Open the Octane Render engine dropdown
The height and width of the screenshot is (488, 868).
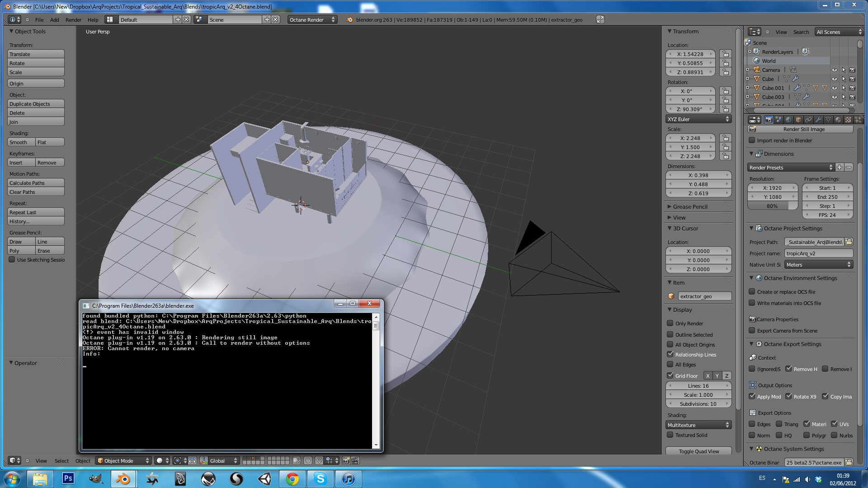pyautogui.click(x=312, y=19)
